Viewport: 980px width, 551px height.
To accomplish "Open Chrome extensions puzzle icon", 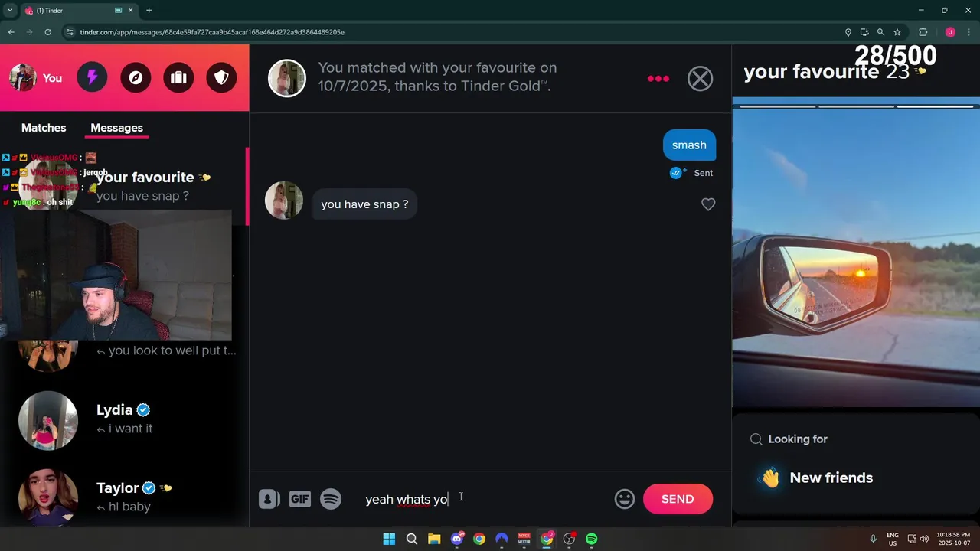I will 923,32.
